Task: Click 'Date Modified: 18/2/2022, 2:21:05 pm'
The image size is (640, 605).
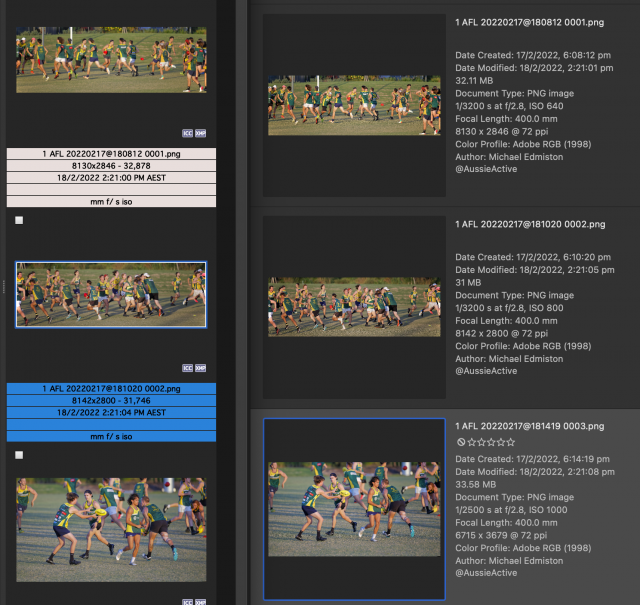Action: coord(535,270)
